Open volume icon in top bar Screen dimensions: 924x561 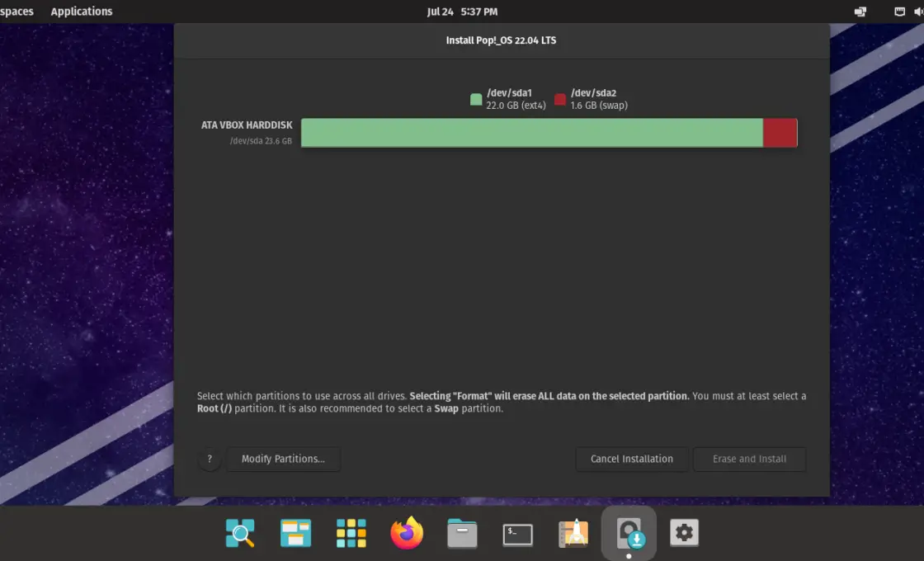(x=919, y=12)
